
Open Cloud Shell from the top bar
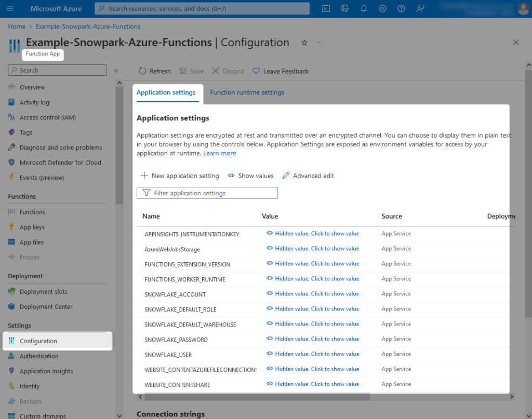point(326,8)
